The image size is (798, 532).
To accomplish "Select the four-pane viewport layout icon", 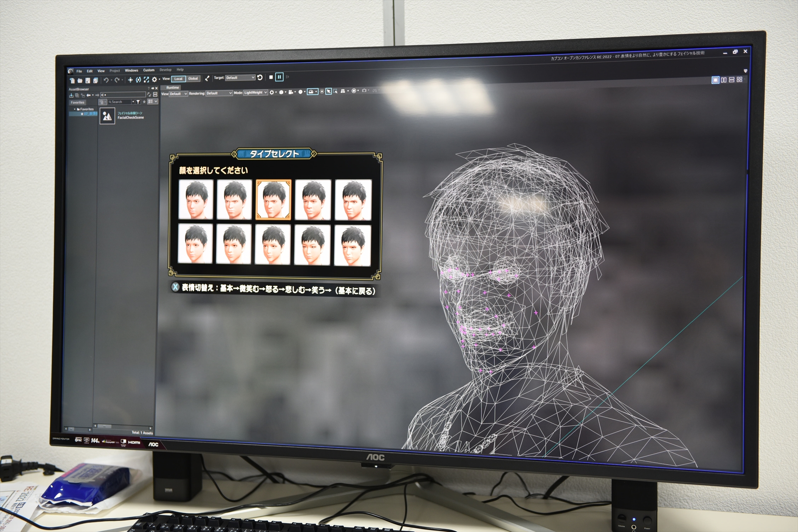I will coord(739,79).
